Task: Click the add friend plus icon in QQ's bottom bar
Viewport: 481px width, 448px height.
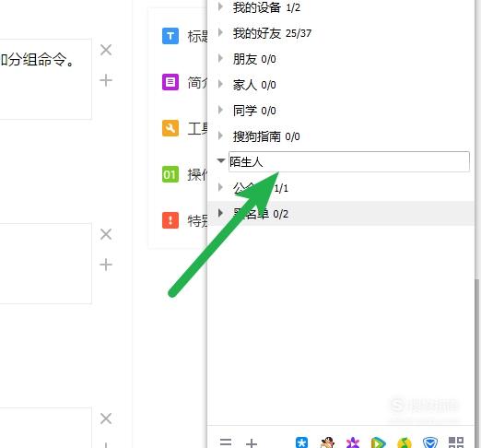Action: 252,443
